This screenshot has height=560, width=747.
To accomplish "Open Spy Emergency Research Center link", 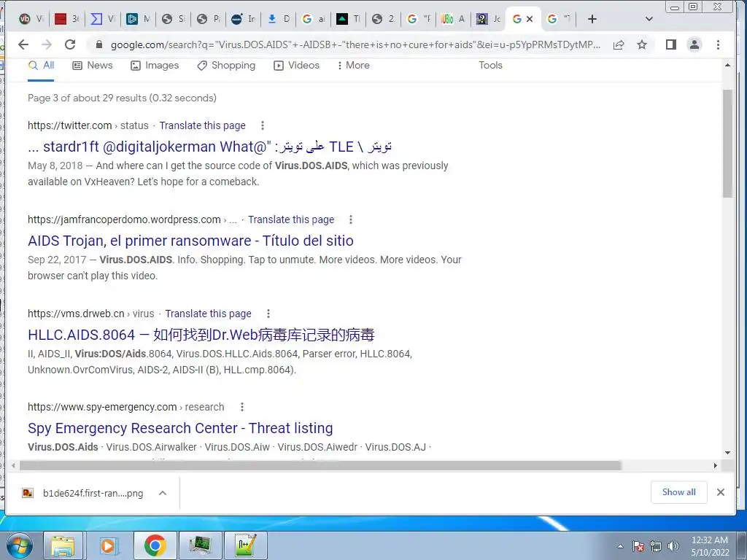I will tap(180, 428).
